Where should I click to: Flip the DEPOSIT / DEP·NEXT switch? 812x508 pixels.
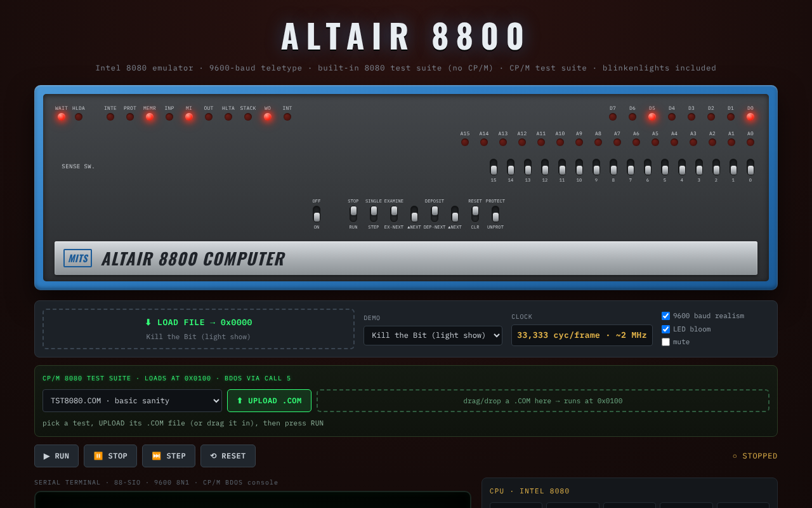pyautogui.click(x=435, y=214)
